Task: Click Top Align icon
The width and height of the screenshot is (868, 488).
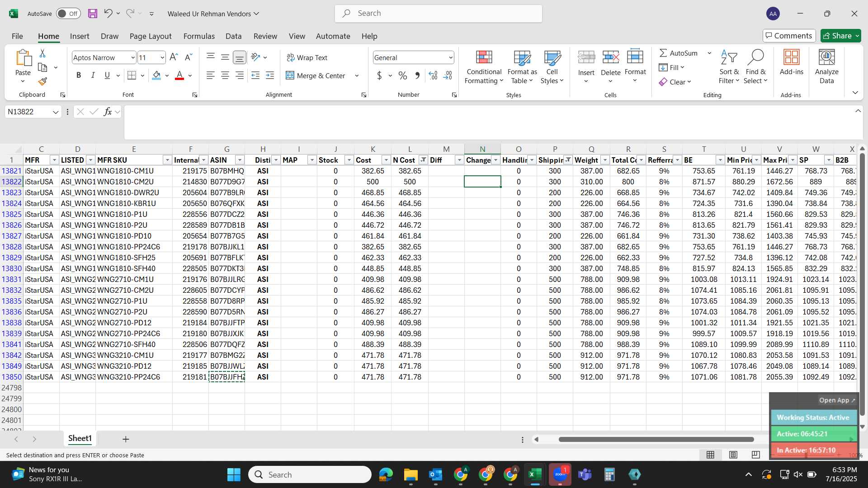Action: point(210,57)
